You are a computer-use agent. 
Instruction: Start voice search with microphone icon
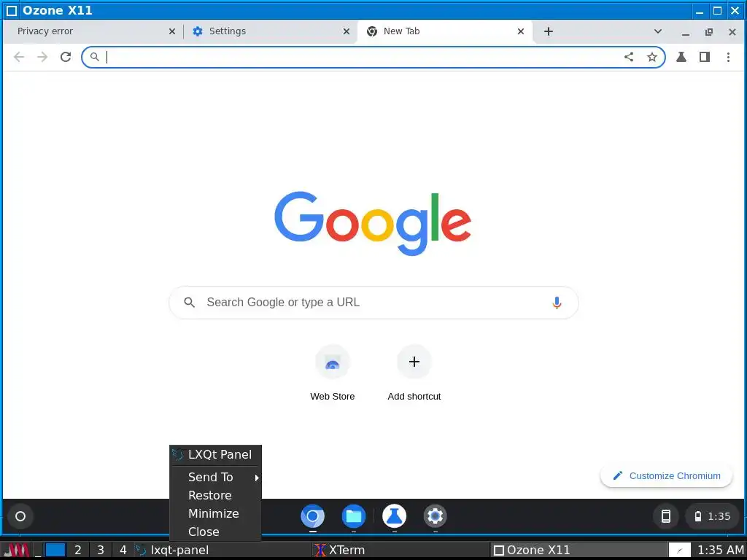click(x=557, y=303)
